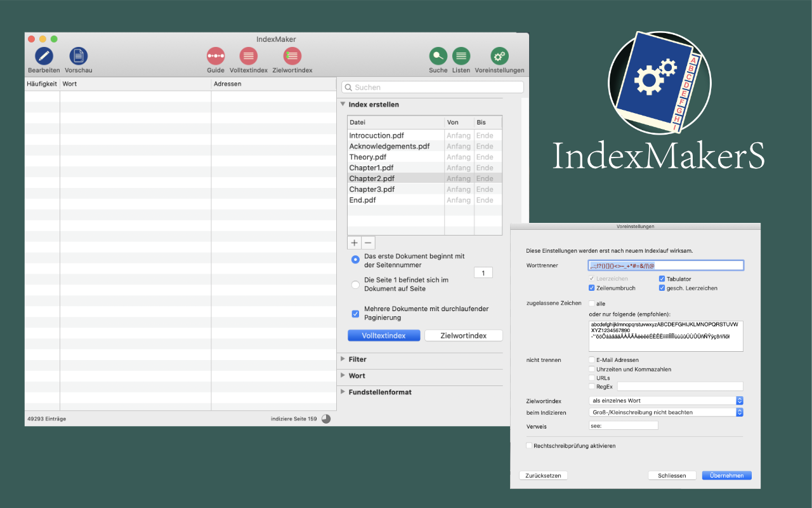Click the Ende cell of Chapter1.pdf

click(485, 168)
